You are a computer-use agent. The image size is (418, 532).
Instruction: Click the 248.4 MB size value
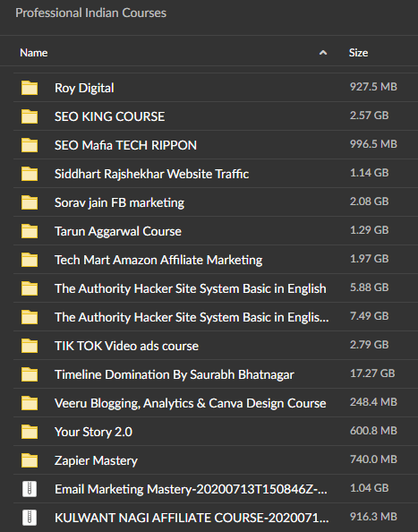point(373,402)
